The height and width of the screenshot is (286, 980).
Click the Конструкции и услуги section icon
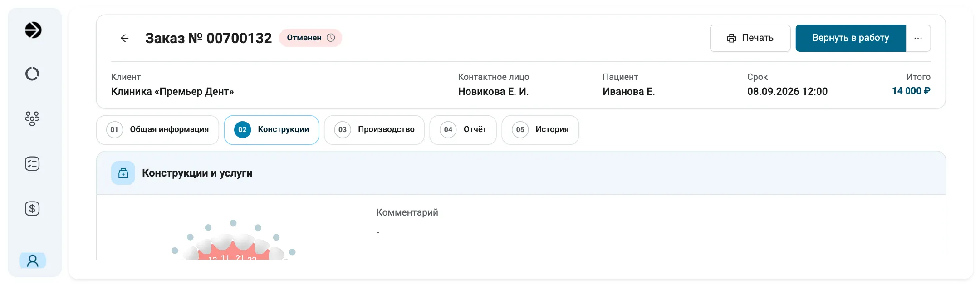click(123, 173)
